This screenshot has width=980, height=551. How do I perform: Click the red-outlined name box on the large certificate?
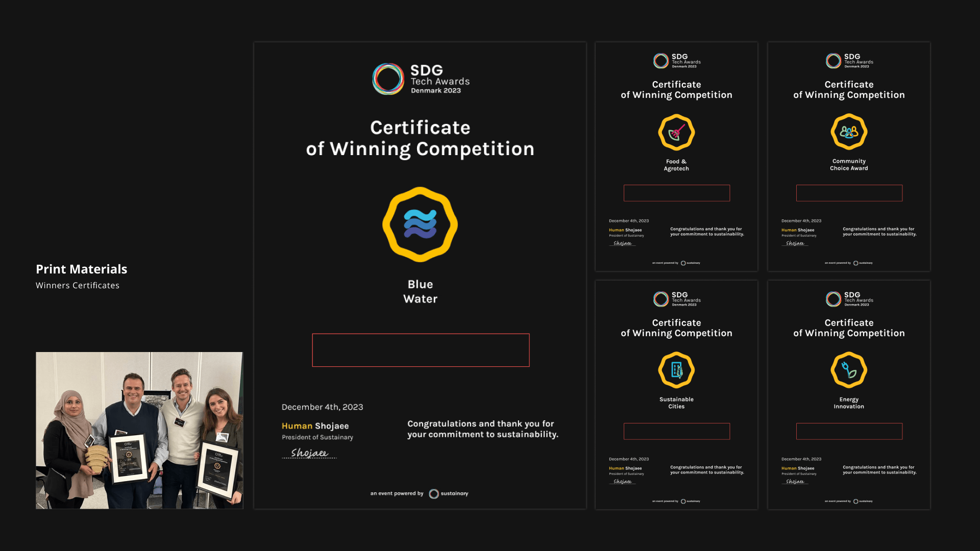421,350
